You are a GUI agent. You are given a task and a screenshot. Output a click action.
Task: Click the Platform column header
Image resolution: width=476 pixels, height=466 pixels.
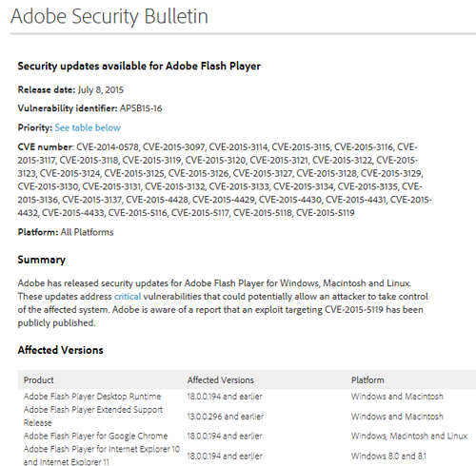[367, 379]
